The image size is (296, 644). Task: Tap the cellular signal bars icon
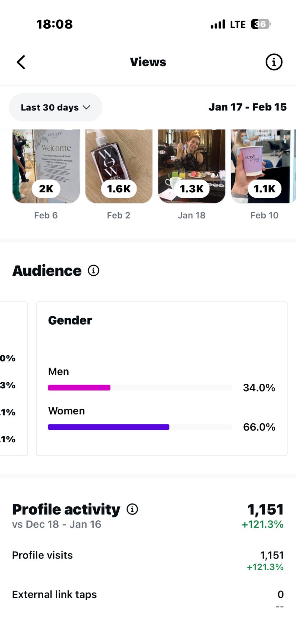click(x=218, y=24)
